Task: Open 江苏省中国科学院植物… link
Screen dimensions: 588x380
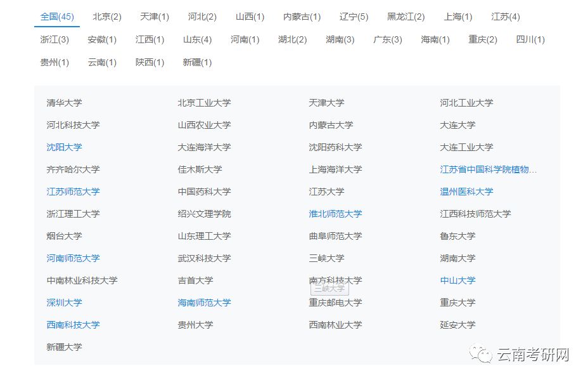Action: [x=489, y=169]
